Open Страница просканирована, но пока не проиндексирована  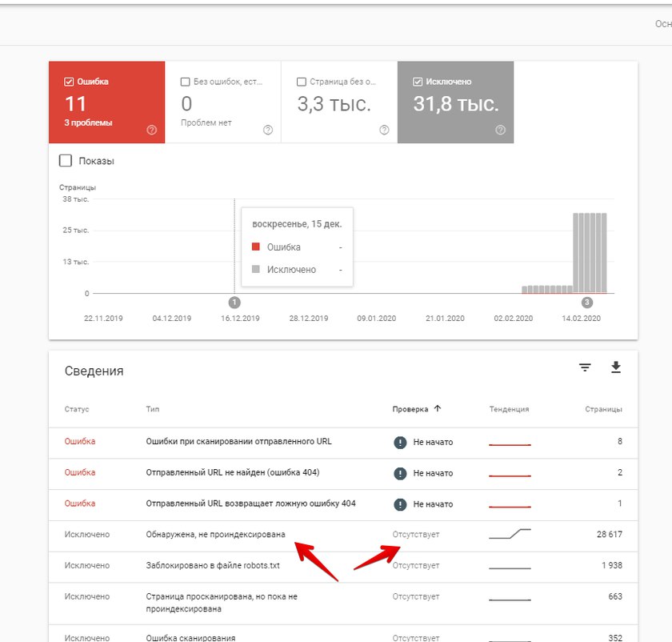(343, 603)
